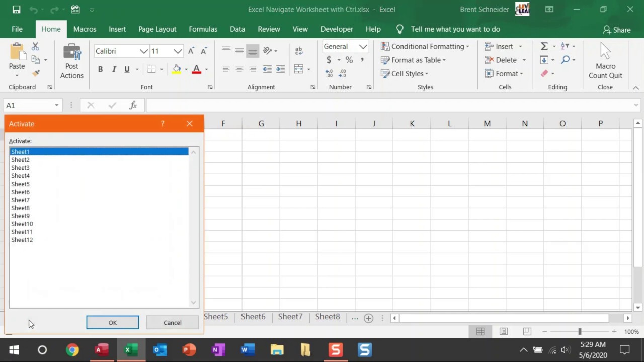This screenshot has height=362, width=644.
Task: Open Format as Table menu
Action: pos(414,60)
